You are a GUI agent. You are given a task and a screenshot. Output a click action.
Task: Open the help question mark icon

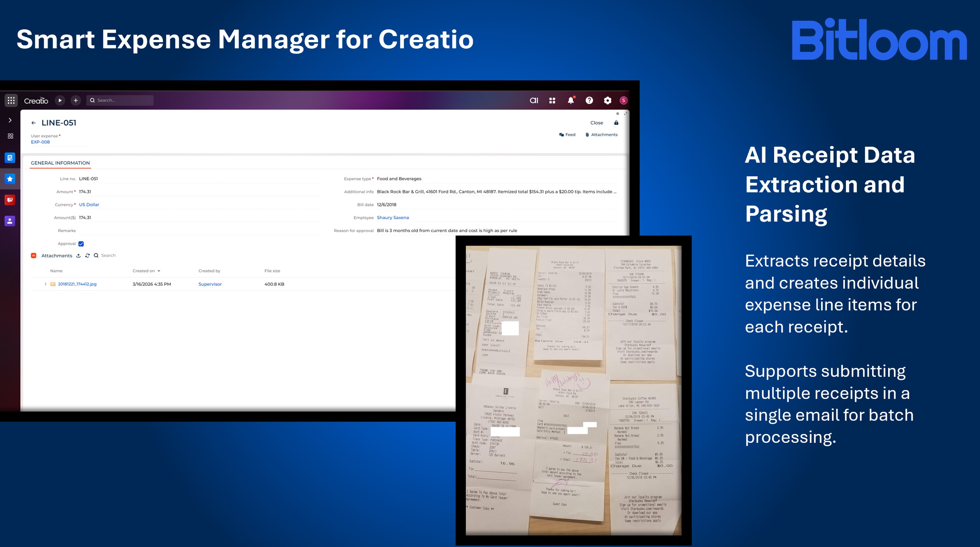(x=589, y=100)
